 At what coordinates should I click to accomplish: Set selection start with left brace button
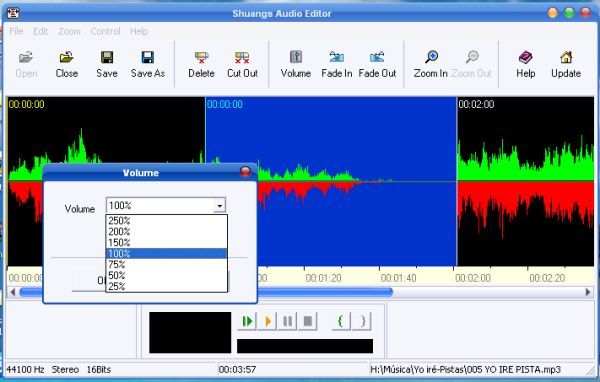pyautogui.click(x=340, y=321)
